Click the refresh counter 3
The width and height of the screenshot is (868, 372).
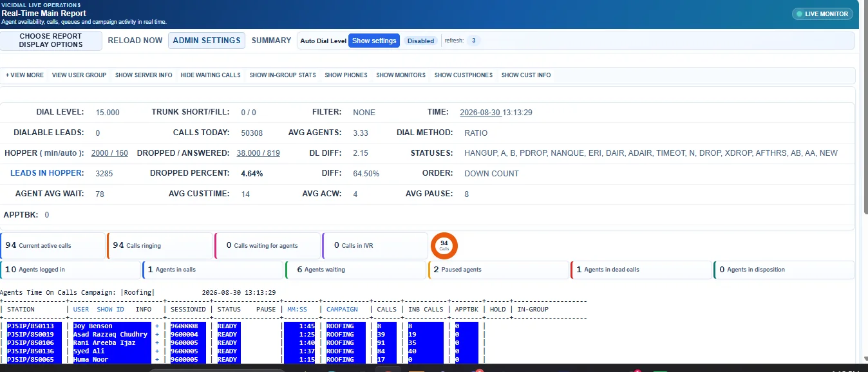(474, 41)
